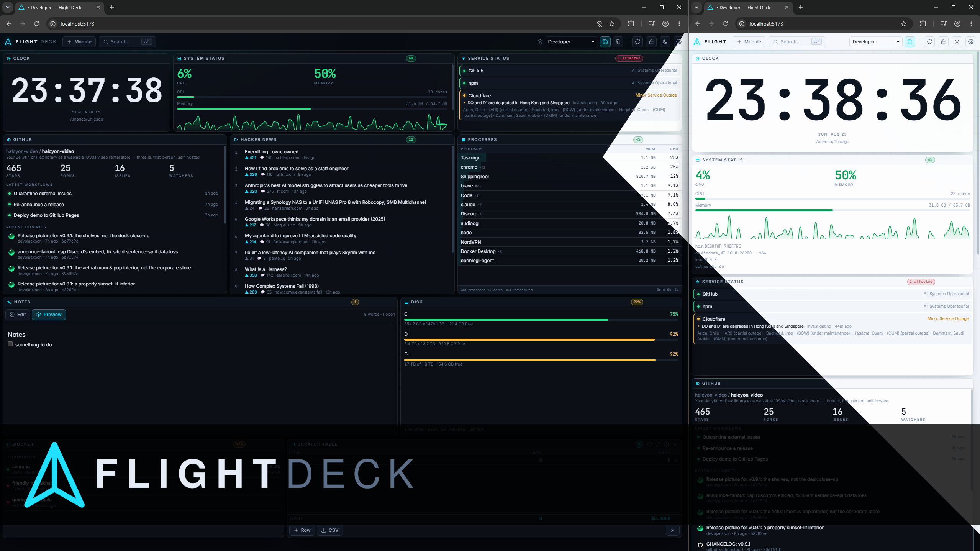The image size is (980, 551).
Task: Expand the Cloudflare incident arrow in left window
Action: coord(465,103)
